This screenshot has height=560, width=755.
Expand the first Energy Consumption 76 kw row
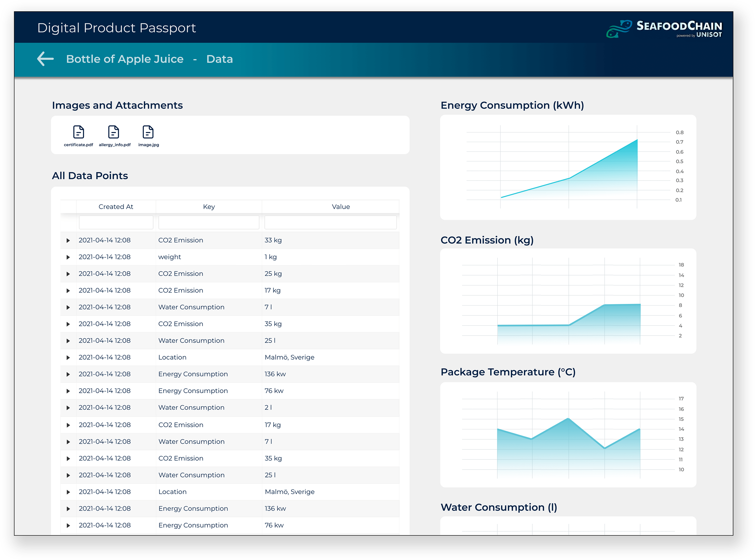pos(68,391)
